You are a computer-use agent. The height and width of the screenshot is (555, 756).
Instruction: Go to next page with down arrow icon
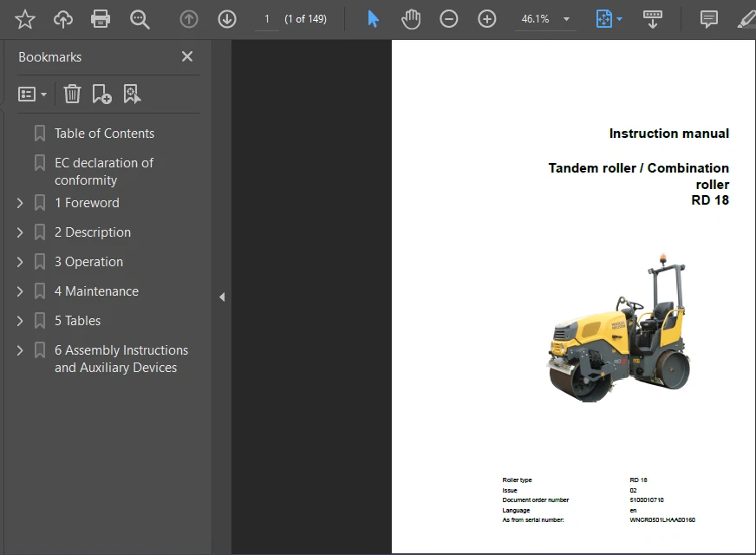pyautogui.click(x=226, y=18)
